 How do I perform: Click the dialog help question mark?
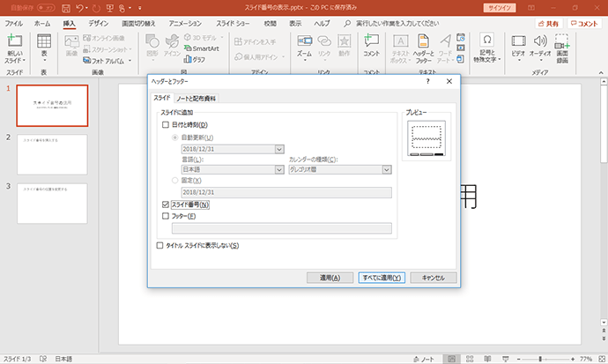427,81
